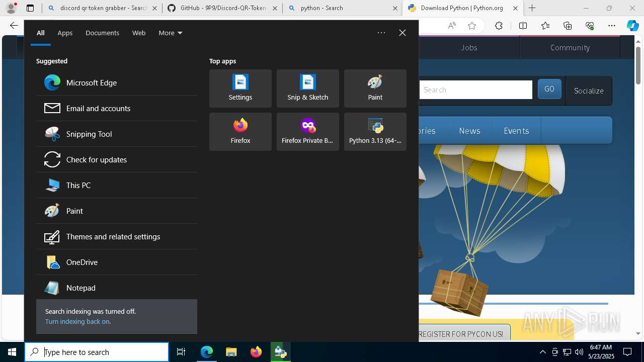Switch to python - Search tab

(342, 8)
